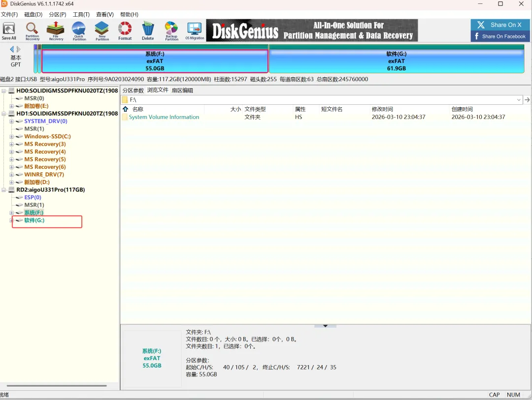Select MS Recovery(6) tree item

point(45,167)
